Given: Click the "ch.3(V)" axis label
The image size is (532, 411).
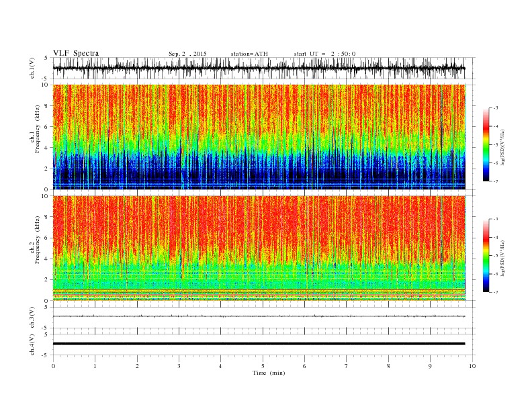Looking at the screenshot, I should 32,318.
